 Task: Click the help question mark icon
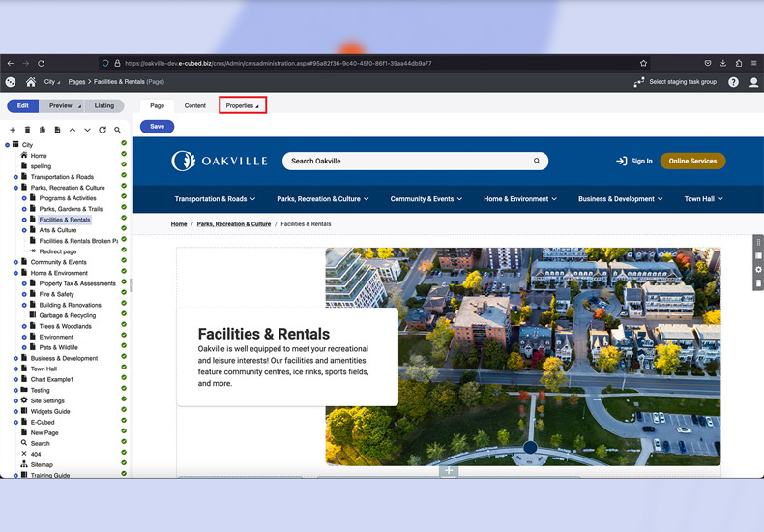(x=734, y=82)
